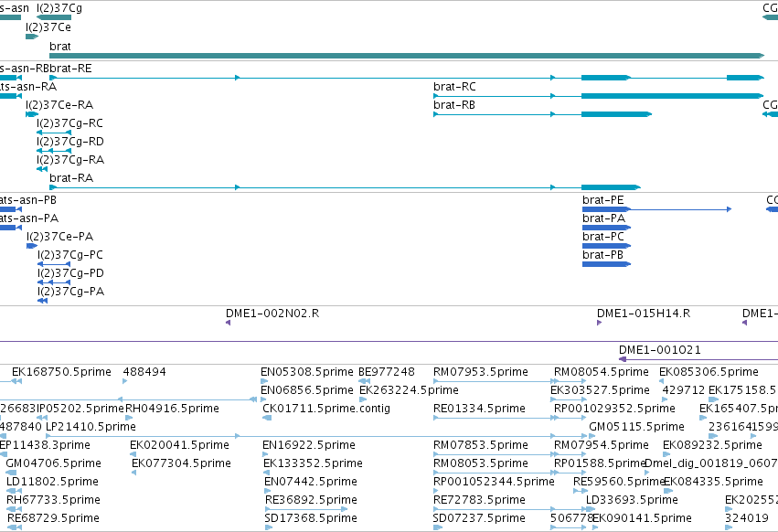Click the l(2)37Cg-PC protein label

(x=70, y=255)
